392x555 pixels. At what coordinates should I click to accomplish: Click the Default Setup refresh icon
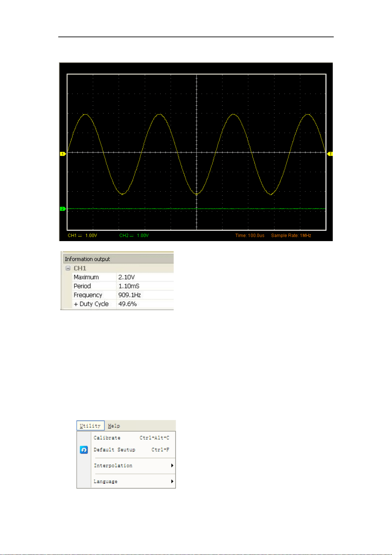tap(84, 450)
